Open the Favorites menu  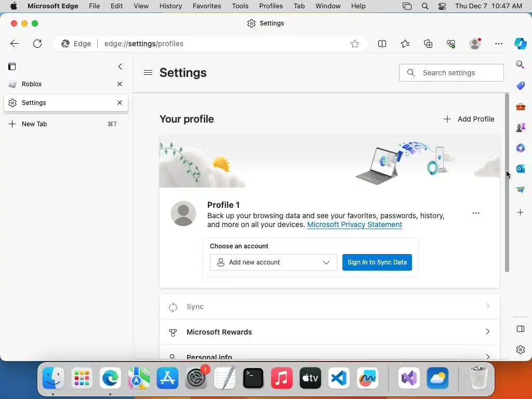coord(207,6)
